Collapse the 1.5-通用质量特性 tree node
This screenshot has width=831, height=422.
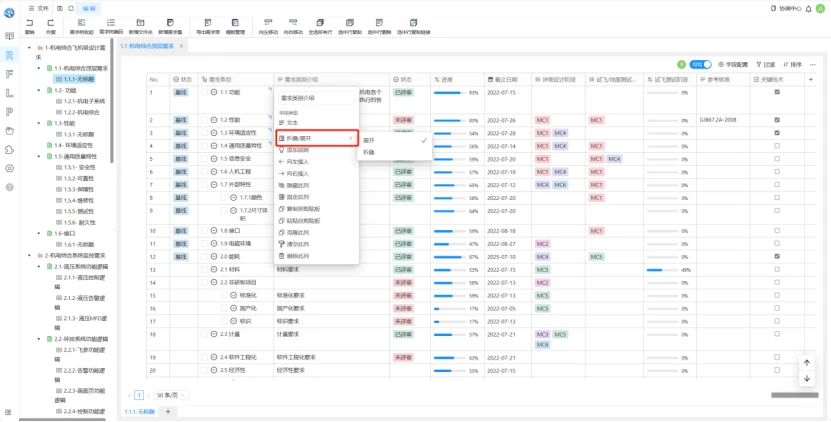[x=39, y=156]
